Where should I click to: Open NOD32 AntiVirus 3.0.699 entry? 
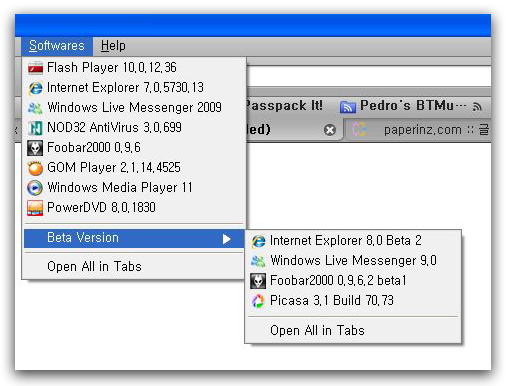(x=134, y=128)
